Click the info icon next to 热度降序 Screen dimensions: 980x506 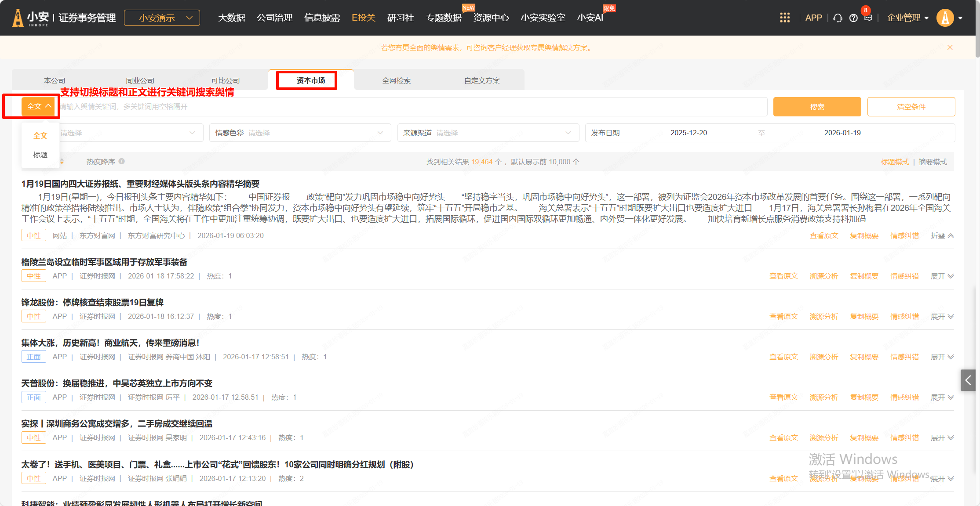(x=122, y=161)
